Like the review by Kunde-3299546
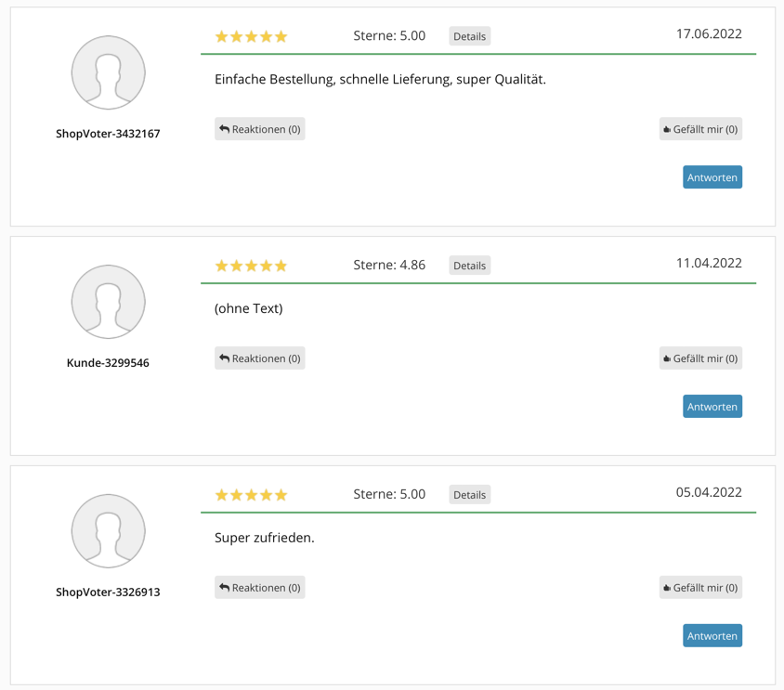This screenshot has width=784, height=690. point(700,358)
